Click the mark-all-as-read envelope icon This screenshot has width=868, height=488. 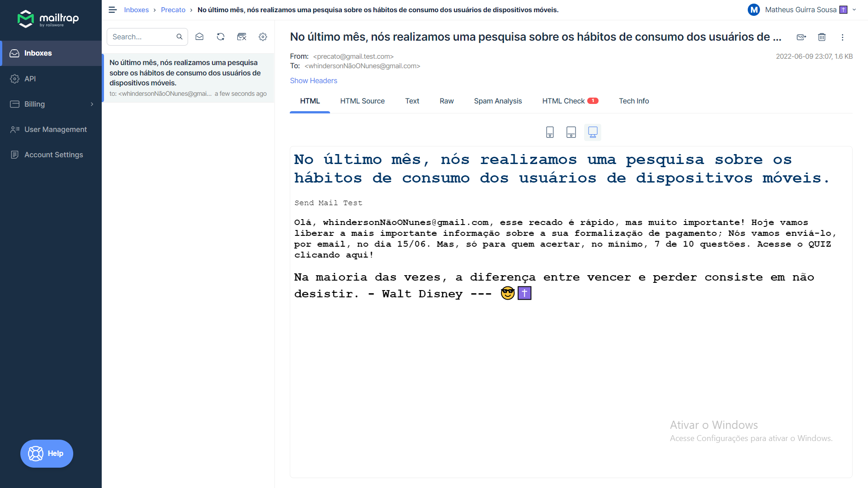tap(199, 37)
